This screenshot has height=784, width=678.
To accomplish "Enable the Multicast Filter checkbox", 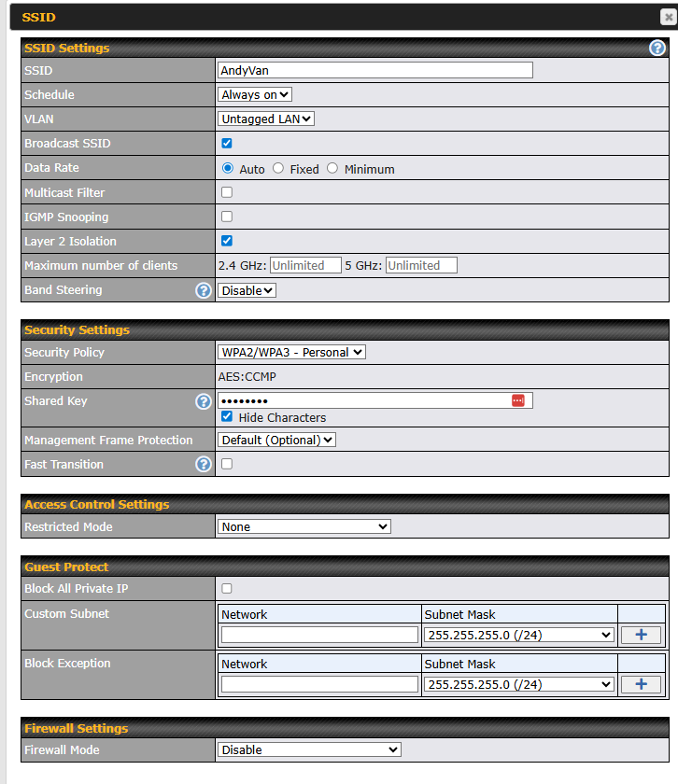I will point(226,192).
